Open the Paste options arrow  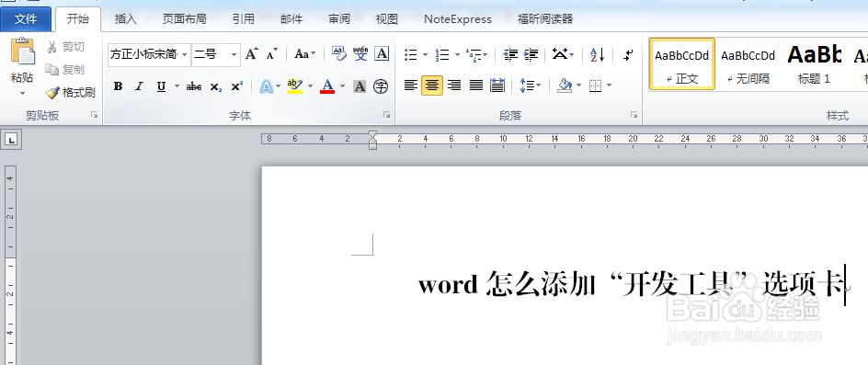(x=23, y=93)
